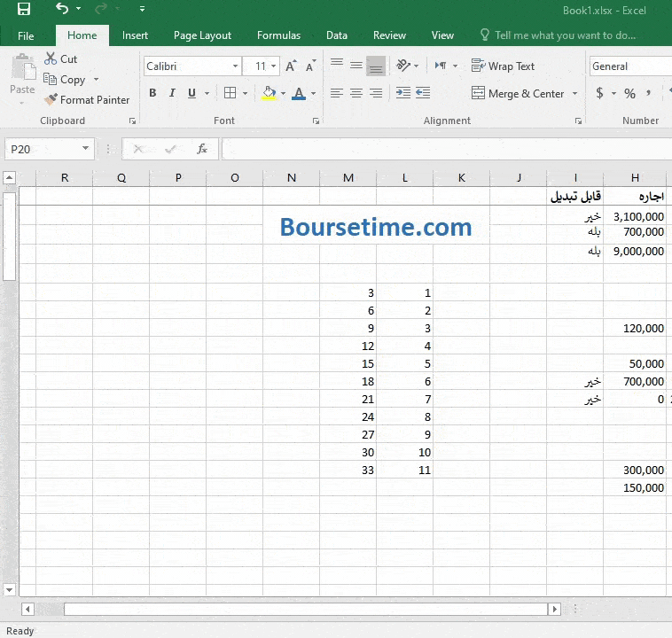
Task: Expand the Copy options arrow
Action: pyautogui.click(x=96, y=79)
